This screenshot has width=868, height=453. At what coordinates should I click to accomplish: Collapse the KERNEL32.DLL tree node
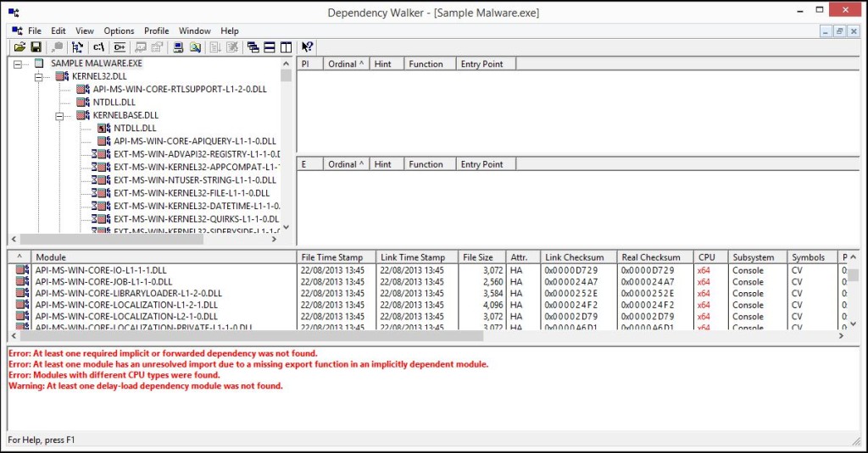click(39, 77)
